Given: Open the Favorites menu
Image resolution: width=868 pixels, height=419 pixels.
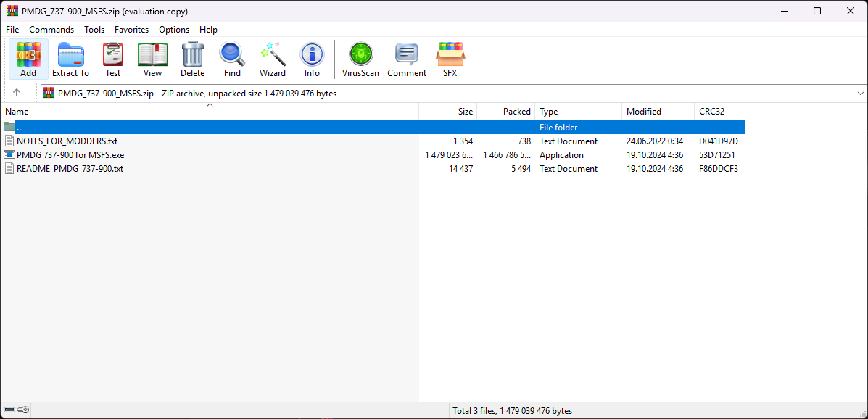Looking at the screenshot, I should pyautogui.click(x=132, y=29).
